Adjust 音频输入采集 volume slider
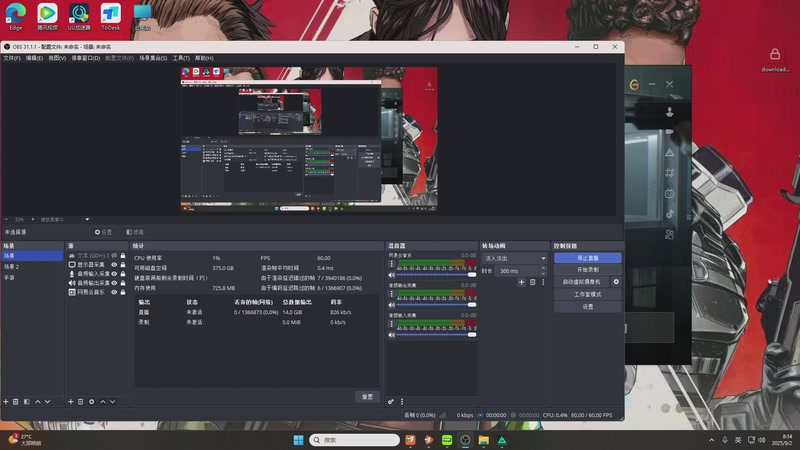This screenshot has height=450, width=800. click(x=436, y=335)
